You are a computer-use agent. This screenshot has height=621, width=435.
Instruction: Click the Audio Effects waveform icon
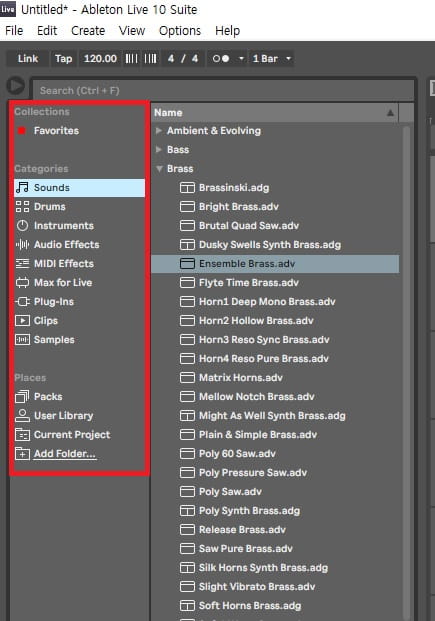tap(22, 245)
